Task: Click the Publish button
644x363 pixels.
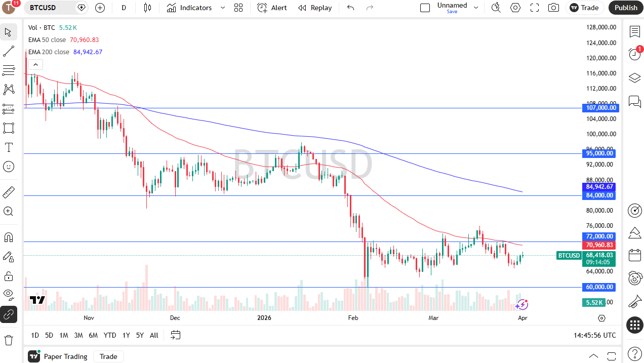Action: pos(626,8)
